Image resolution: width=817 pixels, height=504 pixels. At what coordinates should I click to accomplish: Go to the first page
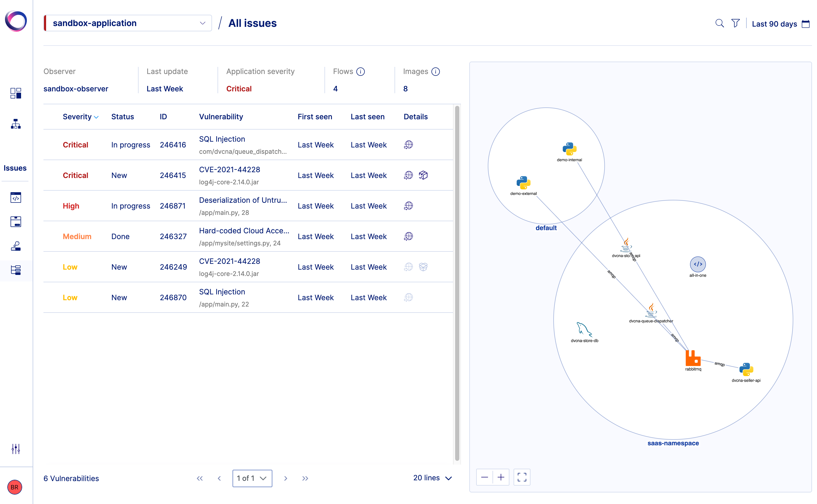(x=199, y=478)
